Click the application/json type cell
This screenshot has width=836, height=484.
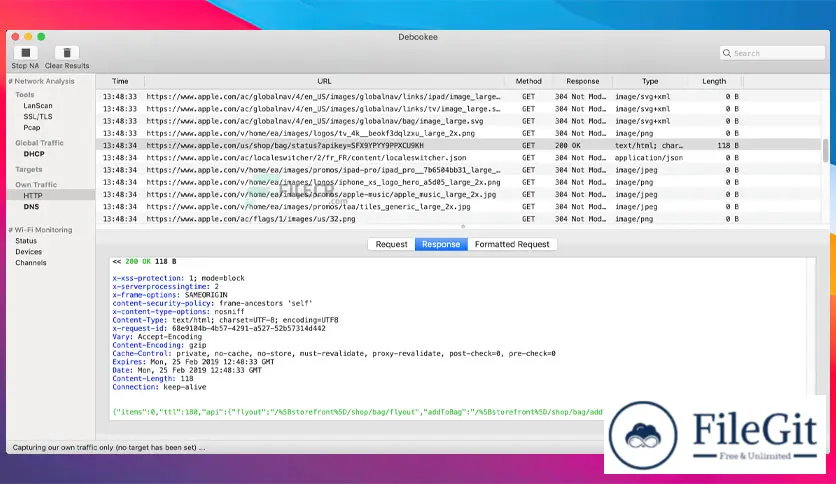coord(648,158)
